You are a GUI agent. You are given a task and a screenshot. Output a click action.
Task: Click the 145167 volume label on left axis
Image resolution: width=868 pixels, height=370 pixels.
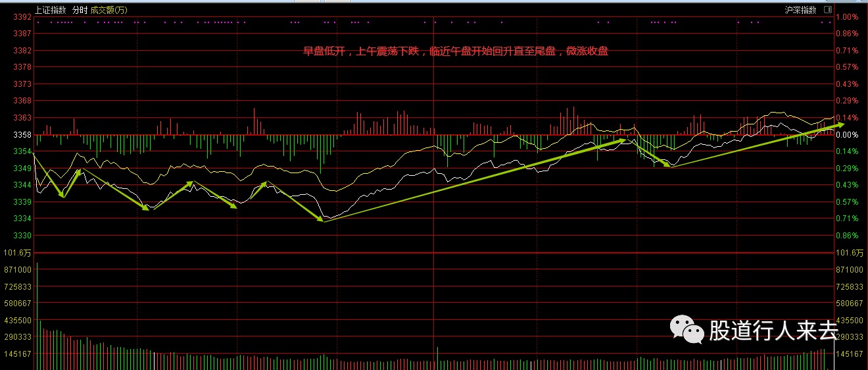point(18,354)
